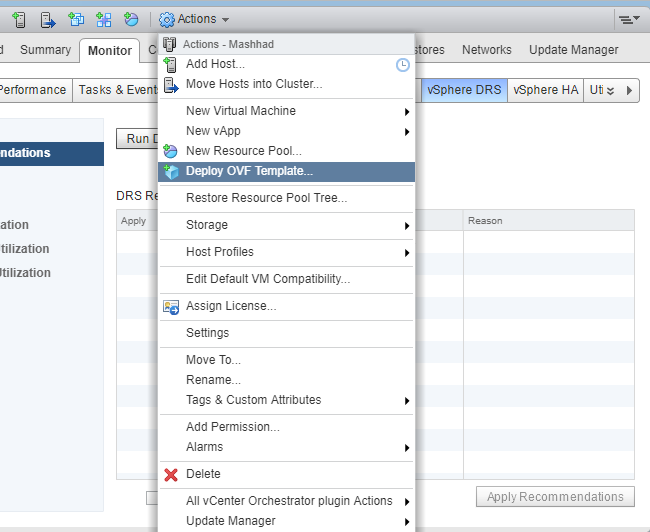Screen dimensions: 650x532
Task: Click the red Delete entry
Action: click(x=203, y=474)
